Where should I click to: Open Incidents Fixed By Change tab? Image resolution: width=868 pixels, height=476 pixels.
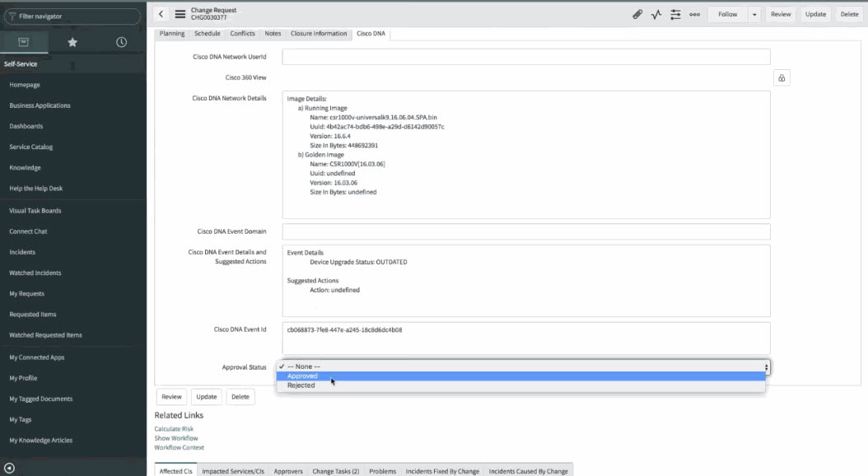[442, 471]
